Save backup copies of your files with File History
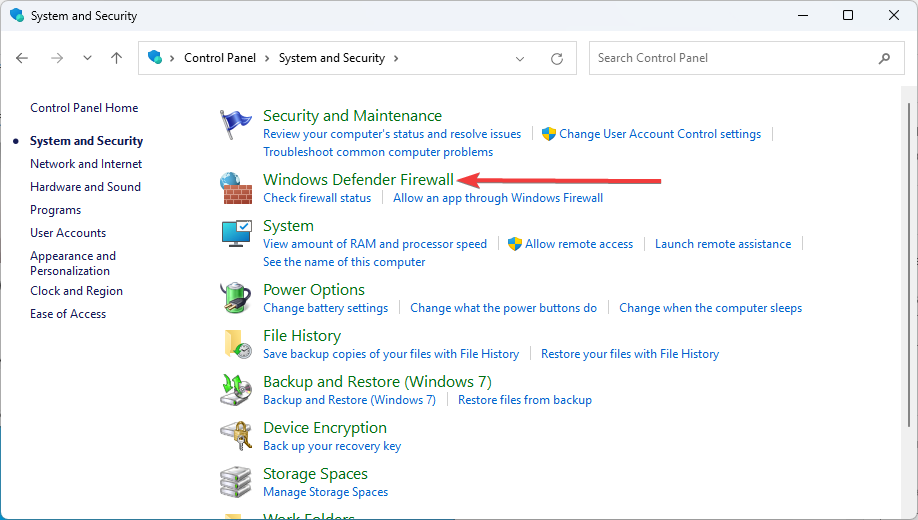This screenshot has width=918, height=520. click(391, 354)
